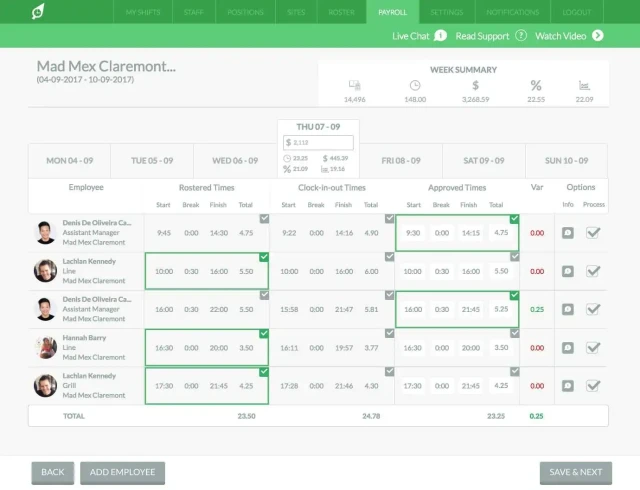Click the clock-in total 24.78 in Total row

point(371,416)
